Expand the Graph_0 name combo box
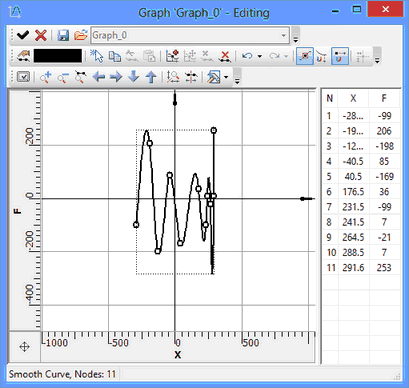This screenshot has width=409, height=388. pos(283,35)
